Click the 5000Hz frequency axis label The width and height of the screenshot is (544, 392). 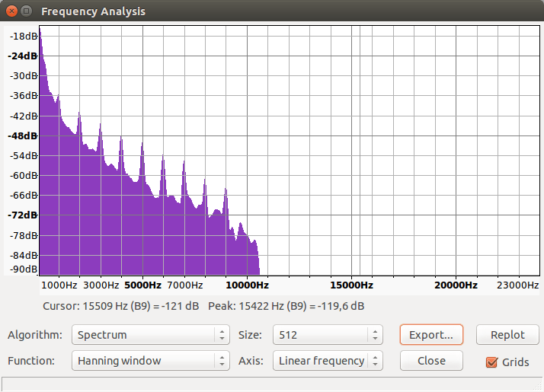click(x=142, y=285)
